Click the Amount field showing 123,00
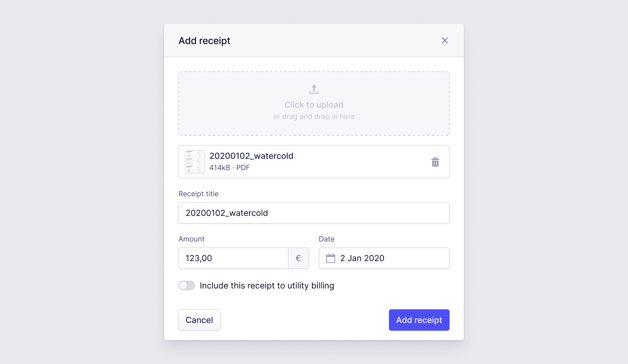Image resolution: width=628 pixels, height=364 pixels. (233, 258)
